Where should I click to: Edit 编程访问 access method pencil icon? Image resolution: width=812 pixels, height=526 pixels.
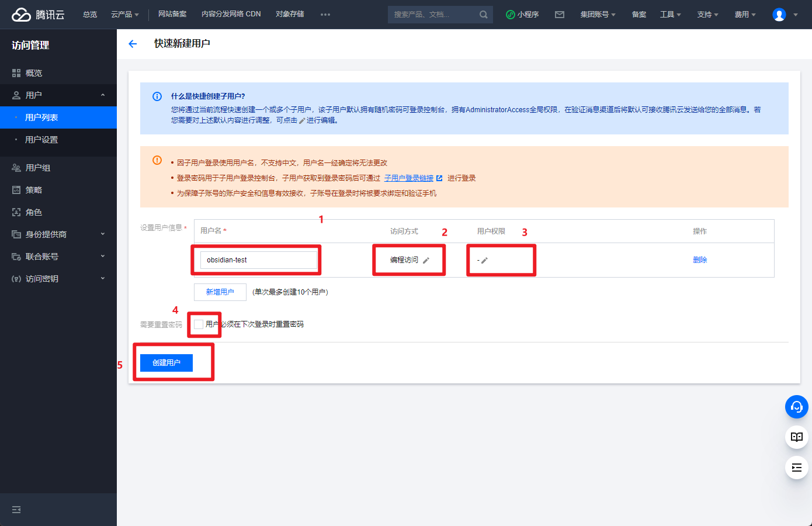(426, 261)
